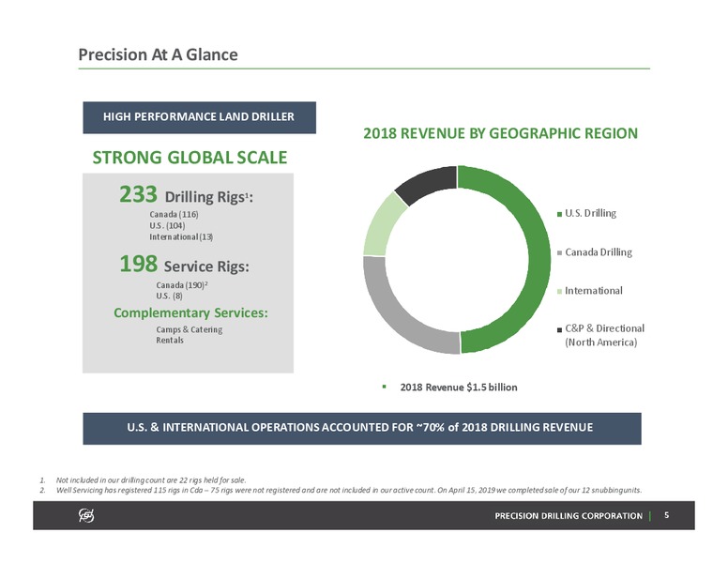Select the dark C&P Directional donut segment
Screen dimensions: 728x563
pyautogui.click(x=430, y=183)
